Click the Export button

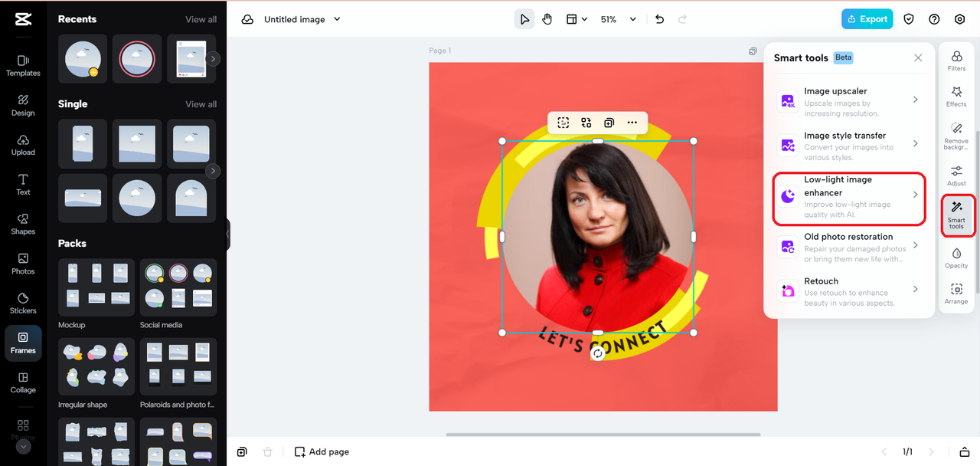tap(867, 19)
